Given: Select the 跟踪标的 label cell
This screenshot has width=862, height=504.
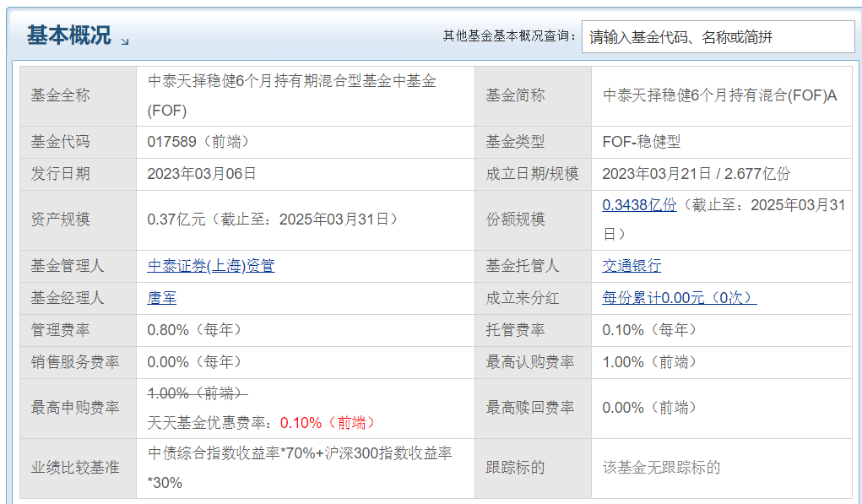Looking at the screenshot, I should [534, 469].
